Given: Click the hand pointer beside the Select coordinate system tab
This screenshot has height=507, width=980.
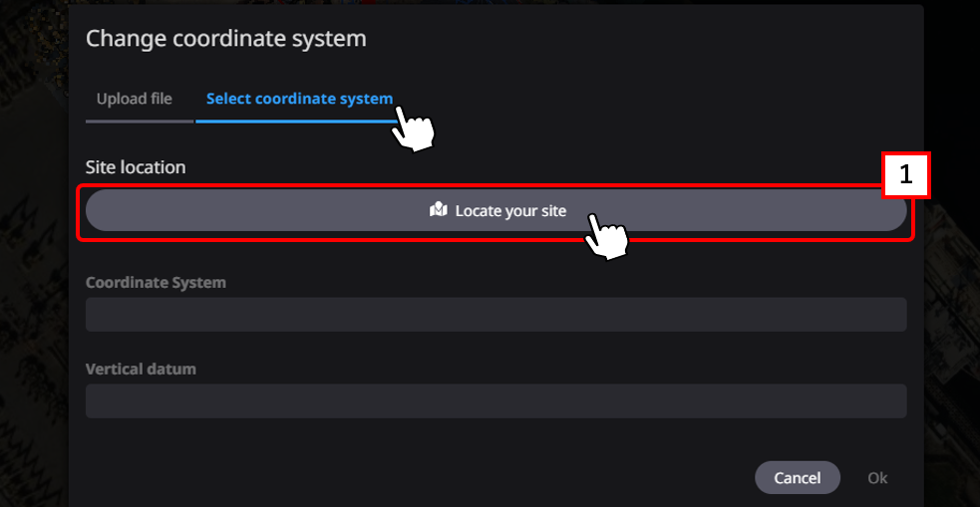Looking at the screenshot, I should (x=414, y=129).
